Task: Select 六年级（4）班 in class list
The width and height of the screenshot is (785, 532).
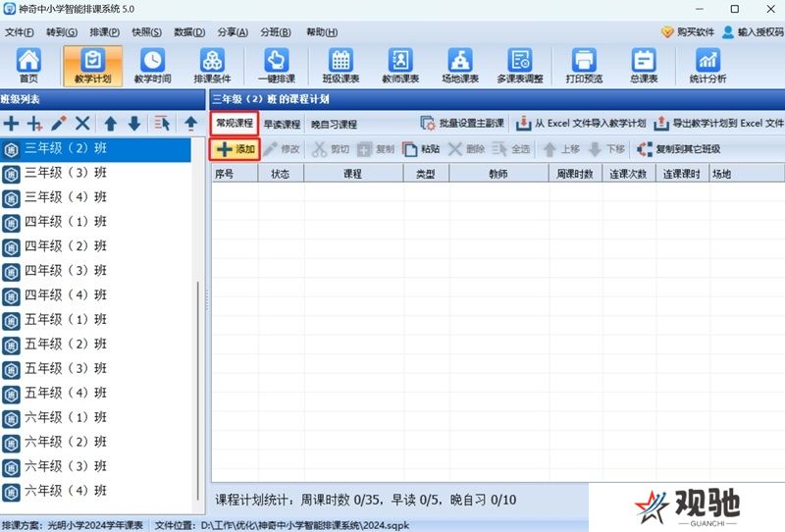Action: pos(95,491)
